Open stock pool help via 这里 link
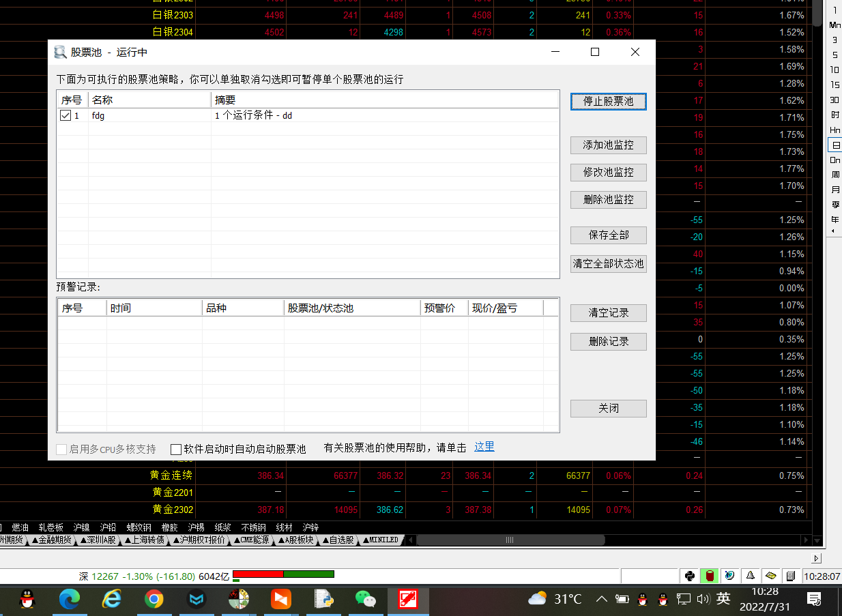Viewport: 842px width, 616px height. coord(484,447)
